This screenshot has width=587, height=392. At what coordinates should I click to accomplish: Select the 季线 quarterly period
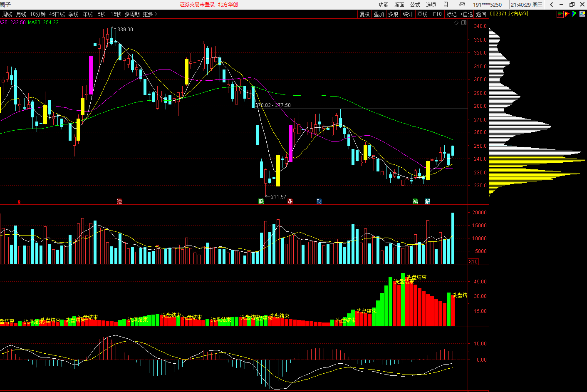74,14
